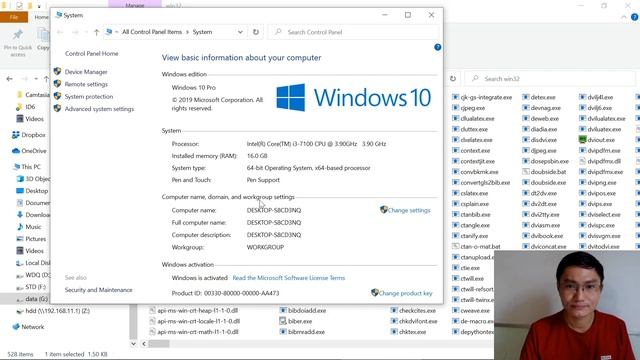
Task: Select Pictures folder in navigation pane
Action: 31,239
